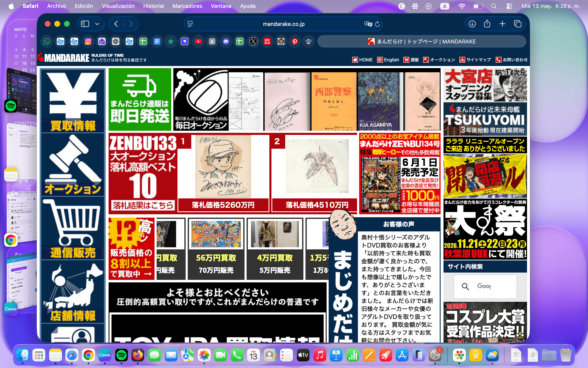
Task: Open the Archivo menu
Action: tap(56, 6)
